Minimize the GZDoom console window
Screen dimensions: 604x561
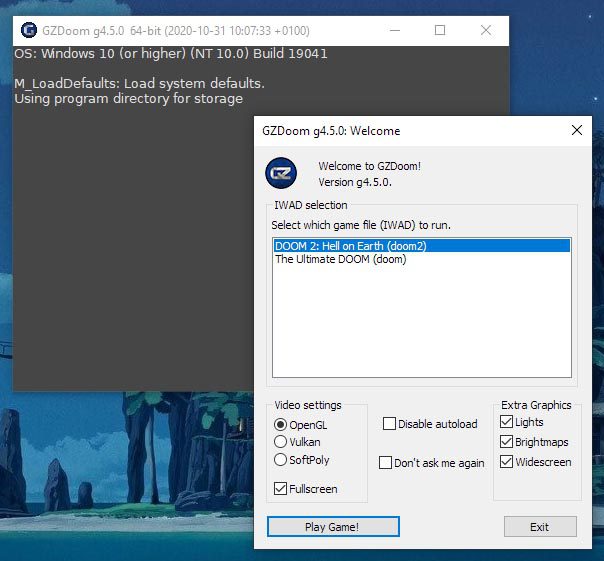395,30
